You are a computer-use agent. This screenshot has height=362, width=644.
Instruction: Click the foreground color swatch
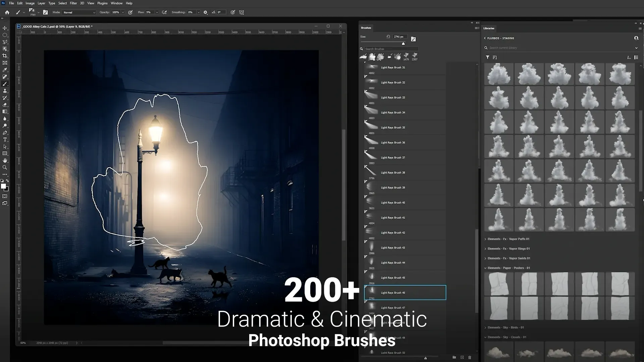(x=3, y=186)
